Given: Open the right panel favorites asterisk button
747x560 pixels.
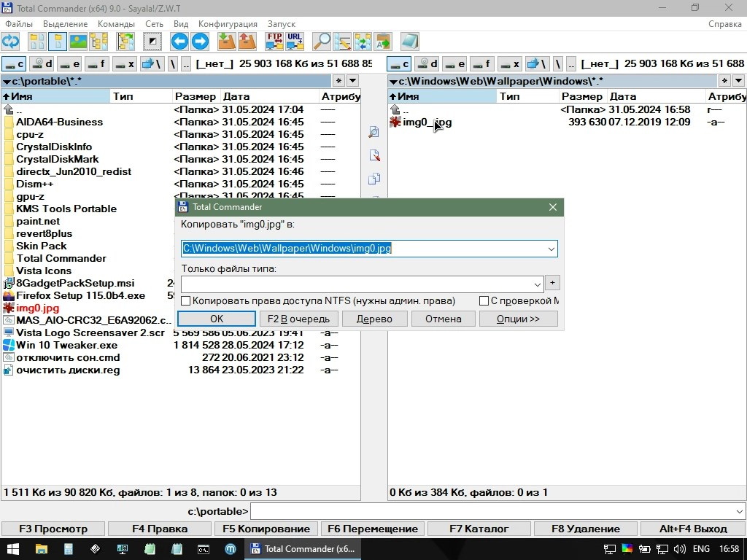Looking at the screenshot, I should [x=724, y=81].
